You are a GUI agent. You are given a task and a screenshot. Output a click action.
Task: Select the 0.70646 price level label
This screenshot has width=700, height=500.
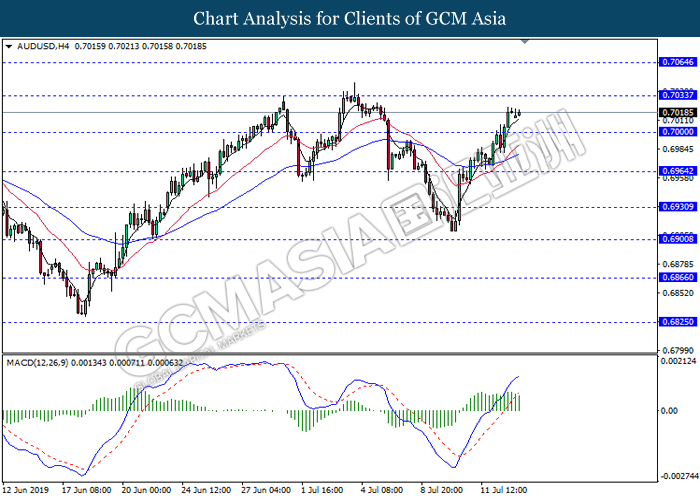[x=678, y=62]
